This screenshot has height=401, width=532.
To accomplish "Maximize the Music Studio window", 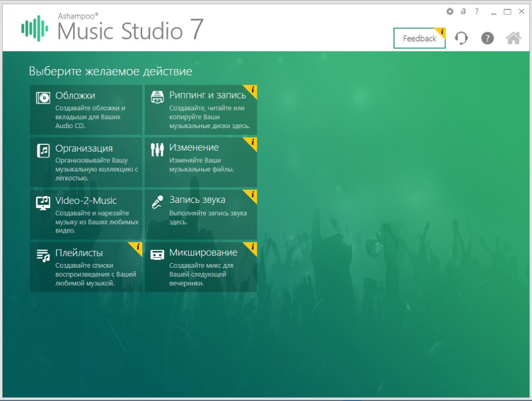I will [507, 12].
